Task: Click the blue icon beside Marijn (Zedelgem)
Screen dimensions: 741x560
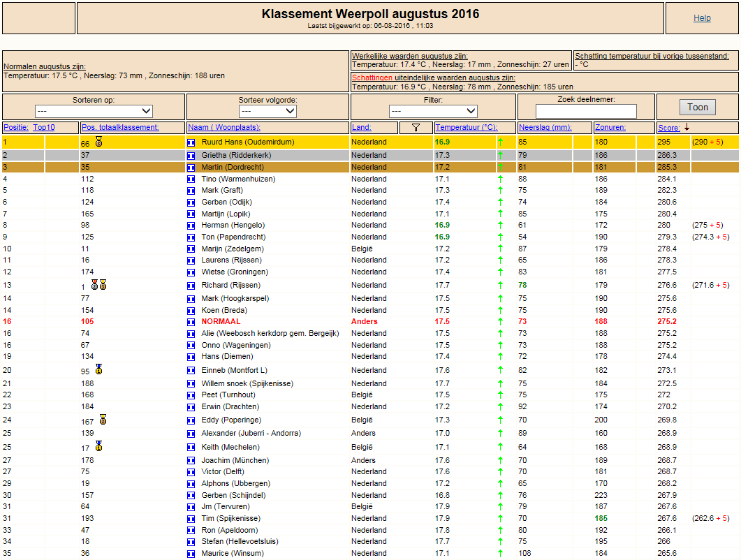Action: coord(191,249)
